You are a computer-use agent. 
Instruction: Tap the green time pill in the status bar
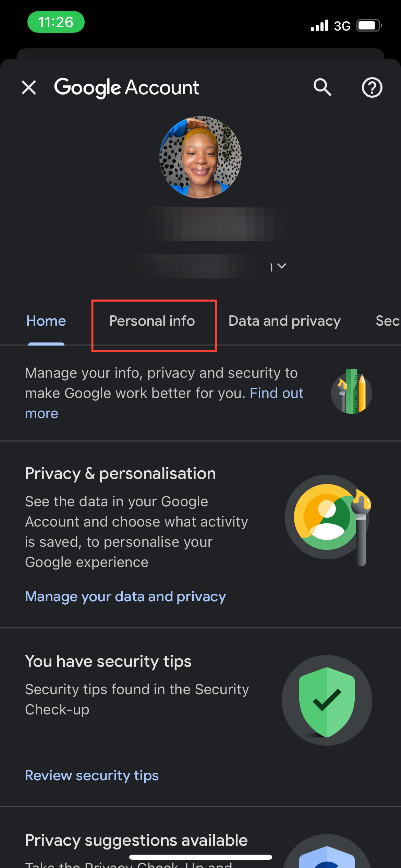click(56, 22)
